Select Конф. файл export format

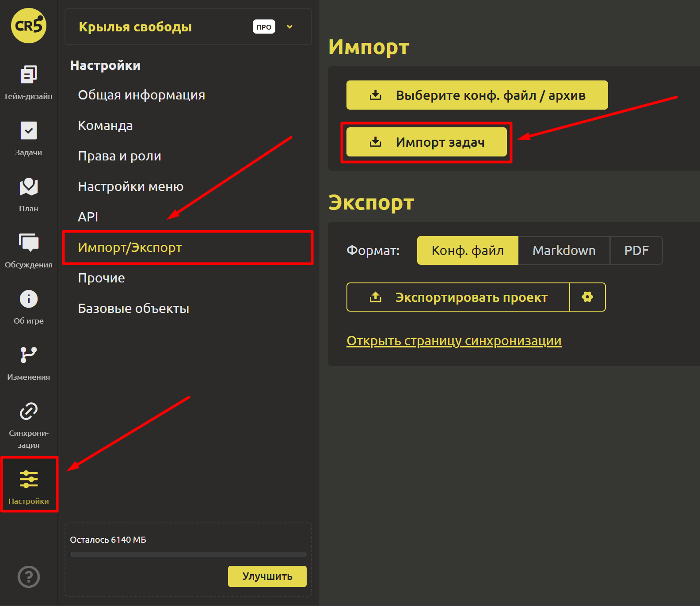pyautogui.click(x=468, y=251)
